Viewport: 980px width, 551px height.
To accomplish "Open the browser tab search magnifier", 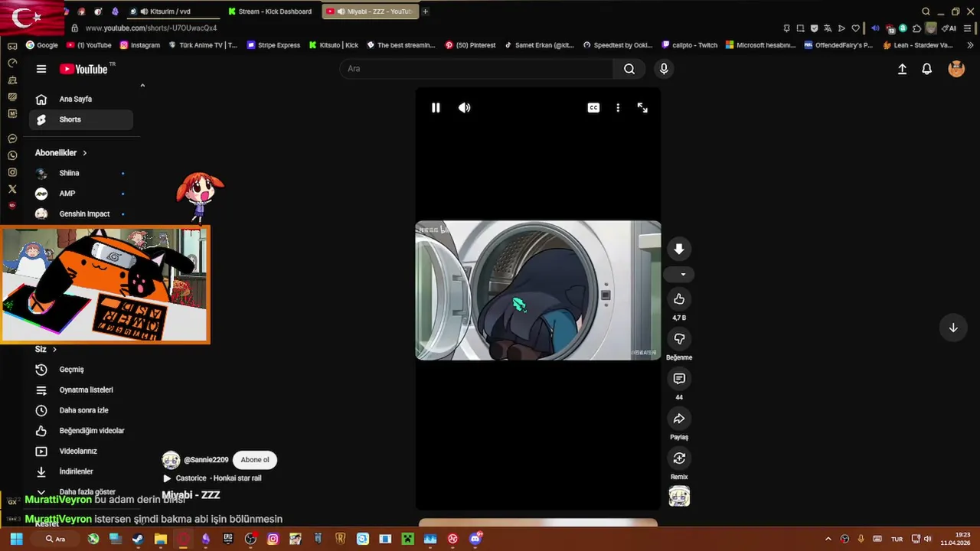I will pos(926,11).
